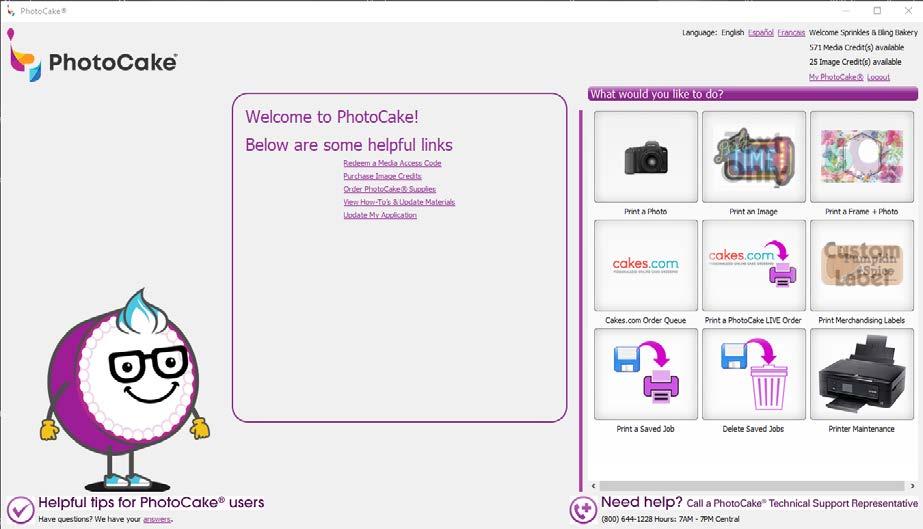Open the Delete Saved Jobs trash tile
This screenshot has height=529, width=923.
tap(753, 374)
